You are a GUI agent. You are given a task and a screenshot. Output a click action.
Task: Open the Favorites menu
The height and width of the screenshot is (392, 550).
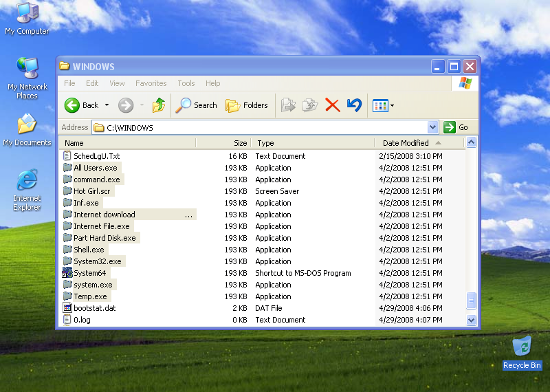pyautogui.click(x=151, y=83)
